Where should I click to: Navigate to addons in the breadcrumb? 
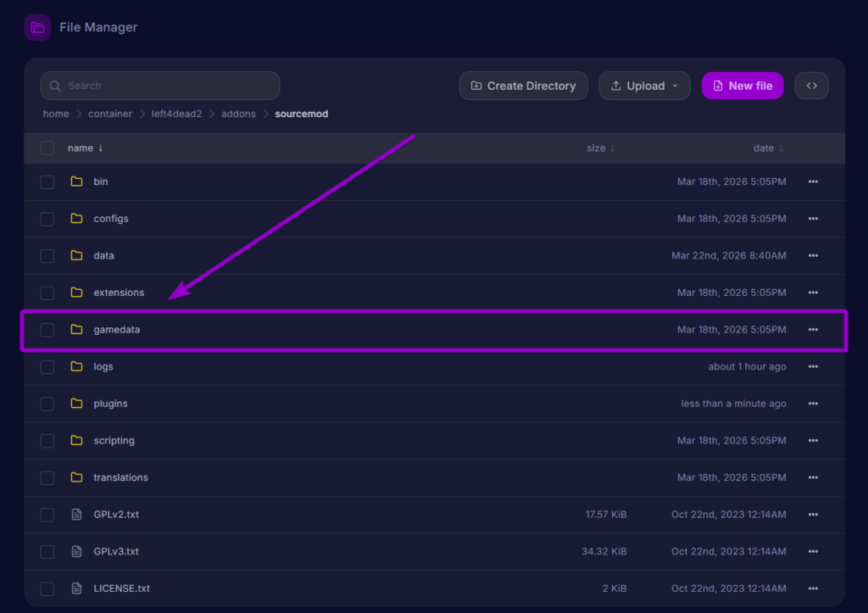[x=238, y=114]
